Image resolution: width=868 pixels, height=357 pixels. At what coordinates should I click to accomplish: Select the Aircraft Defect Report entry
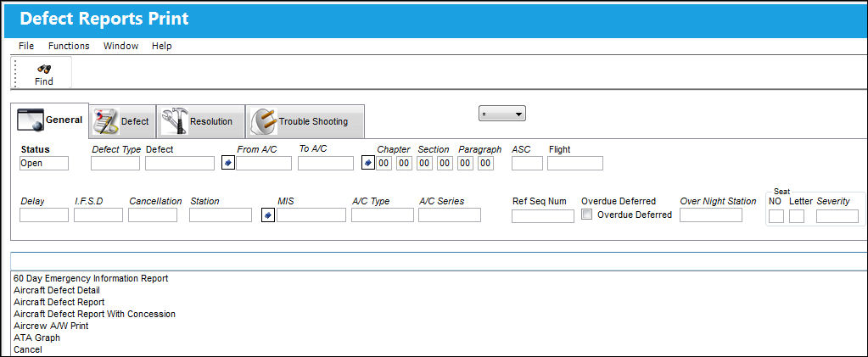pos(59,302)
